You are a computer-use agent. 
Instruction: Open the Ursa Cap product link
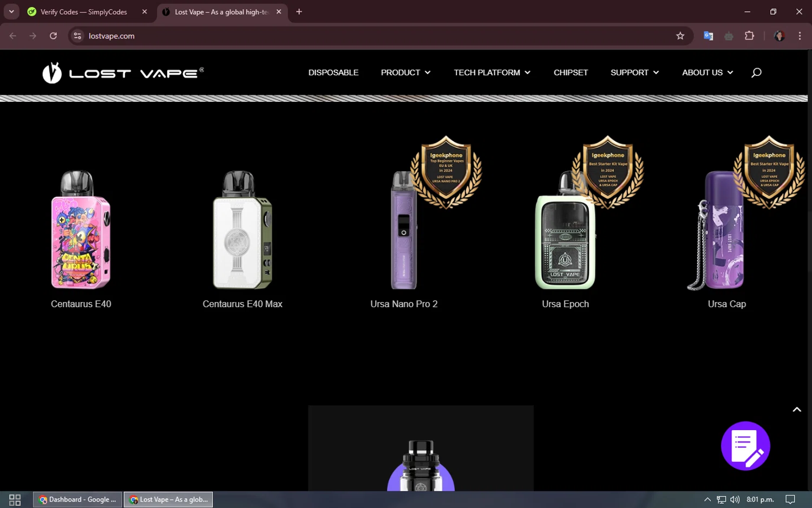click(x=727, y=304)
